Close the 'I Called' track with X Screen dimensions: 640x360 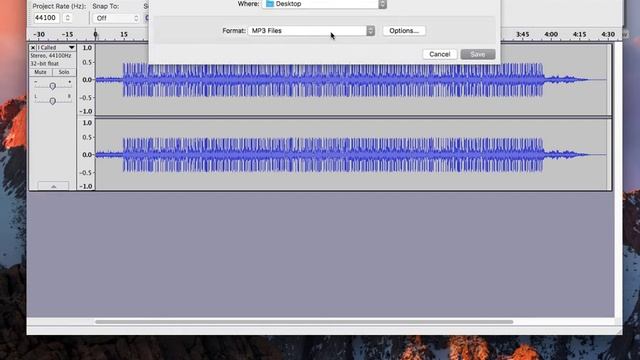(33, 48)
